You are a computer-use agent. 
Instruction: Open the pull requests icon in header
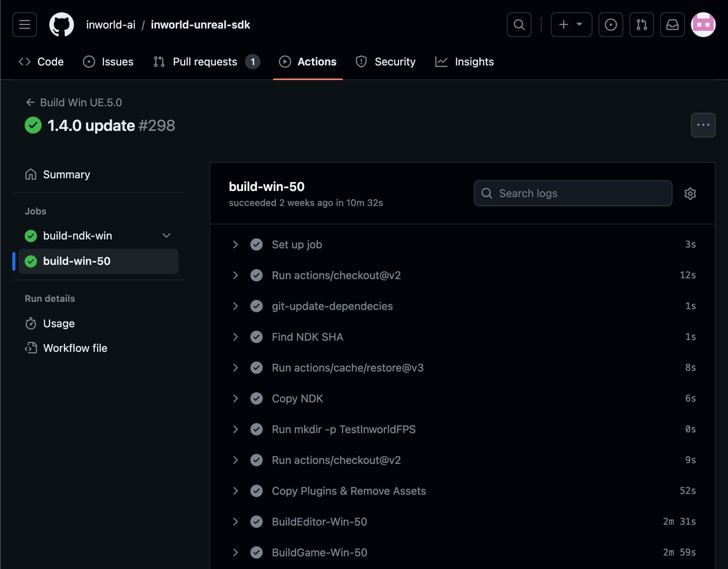pyautogui.click(x=641, y=25)
